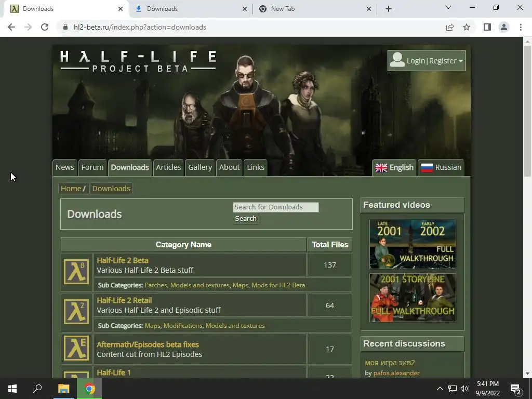Viewport: 532px width, 399px height.
Task: Click the browser forward arrow
Action: pyautogui.click(x=28, y=27)
